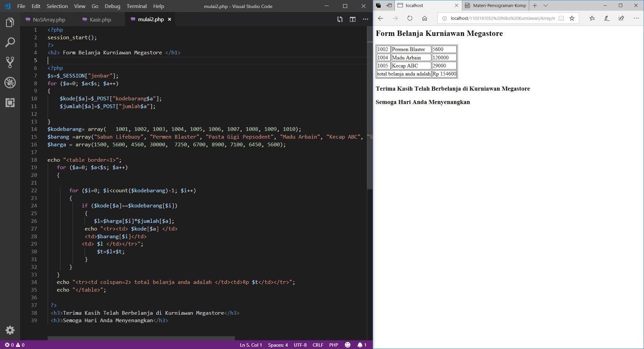Viewport: 644px width, 349px height.
Task: Click the Share icon in browser toolbar
Action: (621, 18)
